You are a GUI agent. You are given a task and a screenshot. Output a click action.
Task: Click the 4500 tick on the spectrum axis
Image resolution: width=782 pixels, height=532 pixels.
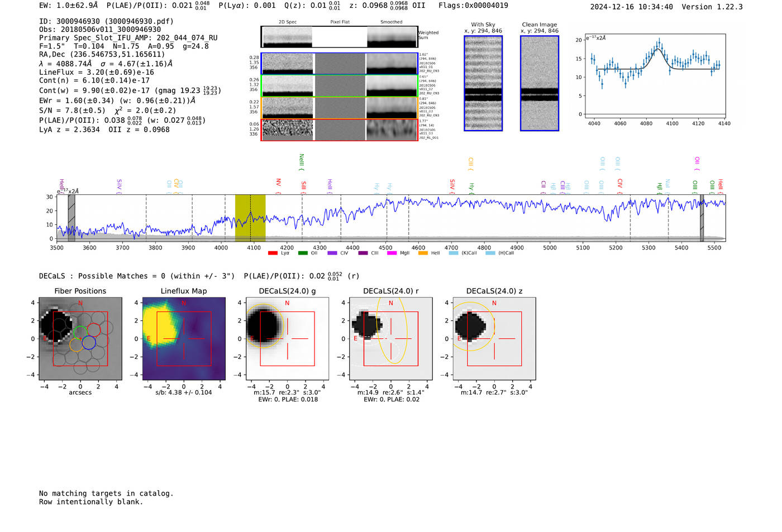pos(385,248)
